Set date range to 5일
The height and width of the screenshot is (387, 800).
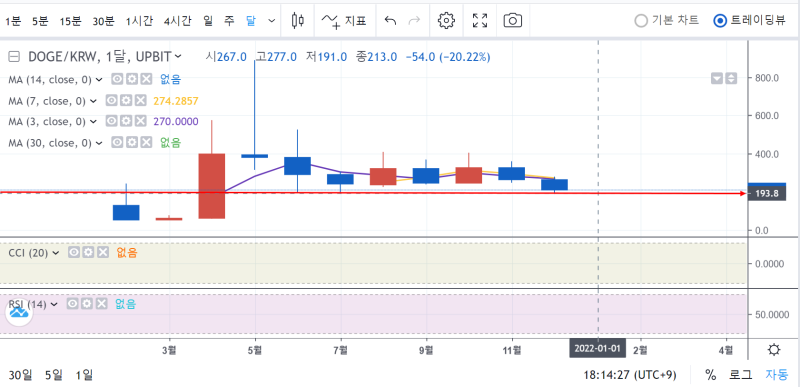point(55,375)
